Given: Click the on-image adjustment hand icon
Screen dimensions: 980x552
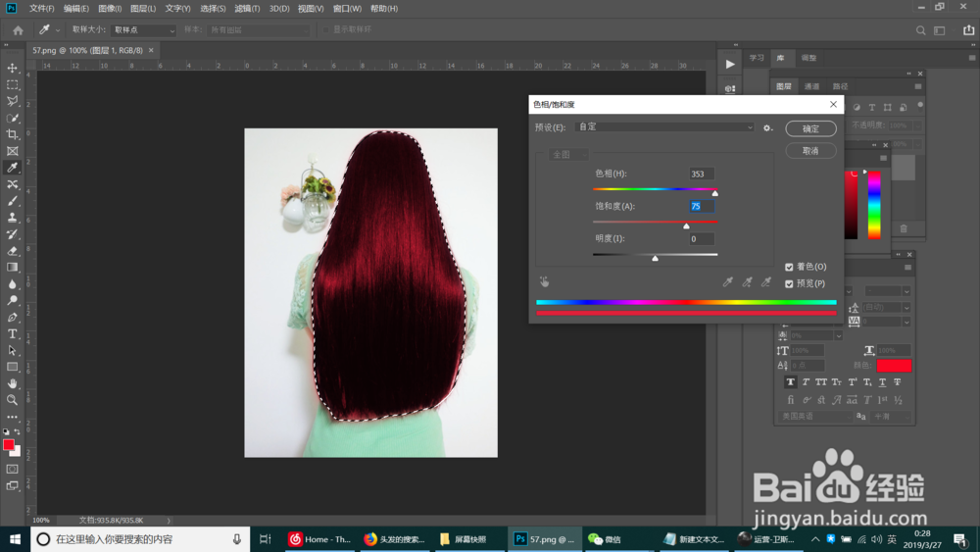Looking at the screenshot, I should pos(544,282).
